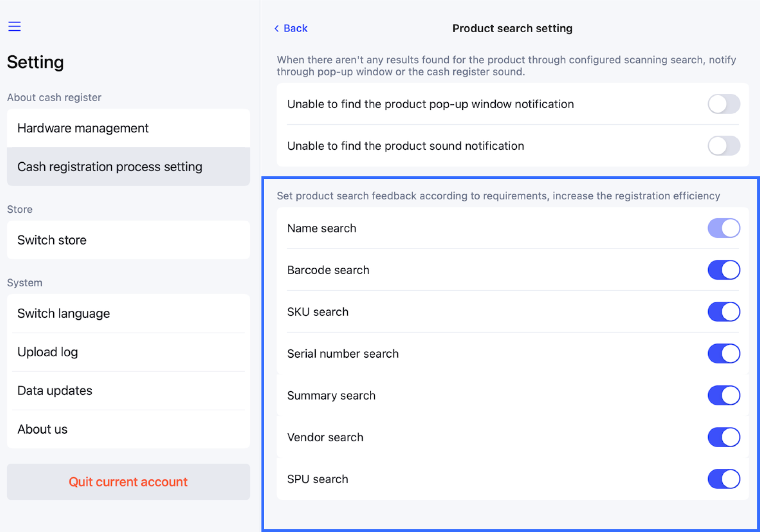This screenshot has height=532, width=760.
Task: Open Hardware management settings
Action: pyautogui.click(x=128, y=128)
